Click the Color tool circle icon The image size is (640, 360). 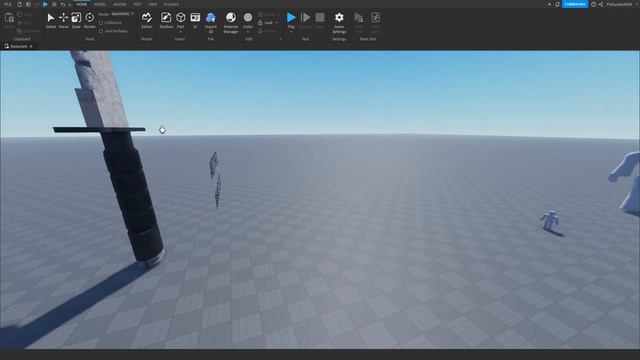coord(248,18)
